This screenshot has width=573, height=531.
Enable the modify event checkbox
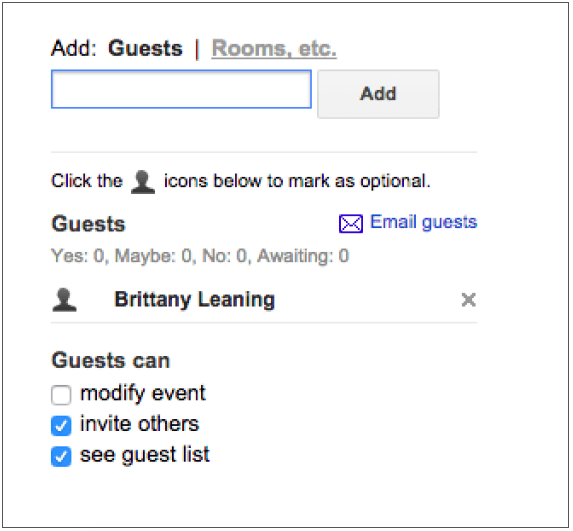[61, 395]
